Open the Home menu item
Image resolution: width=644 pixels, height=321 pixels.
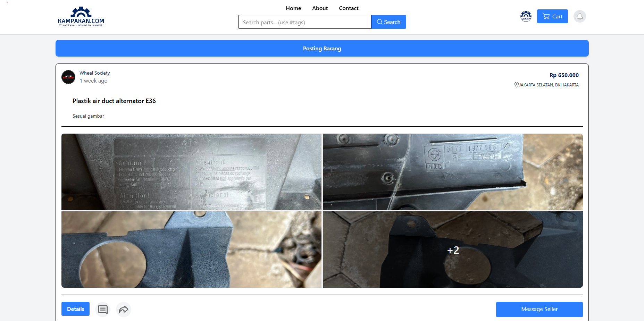(293, 8)
